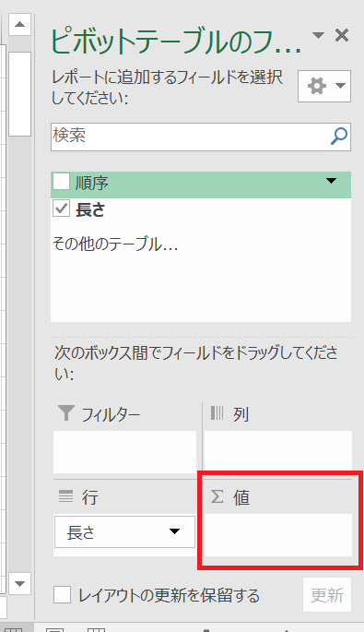Click the vertical scrollbar thumb

click(19, 94)
